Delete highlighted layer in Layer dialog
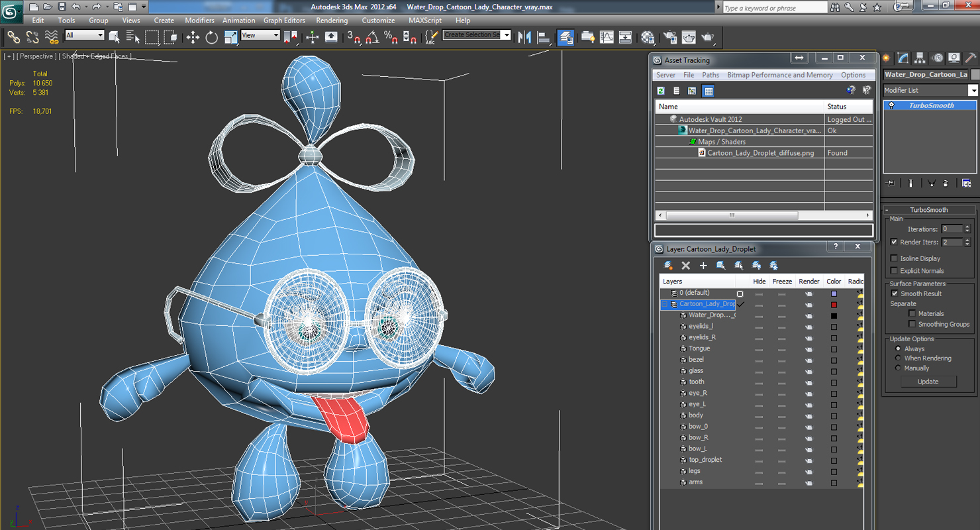The height and width of the screenshot is (530, 980). (x=685, y=265)
